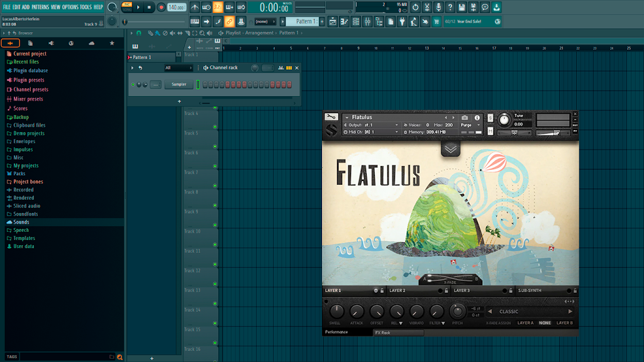Image resolution: width=644 pixels, height=362 pixels.
Task: Open the FILE menu
Action: pos(6,7)
